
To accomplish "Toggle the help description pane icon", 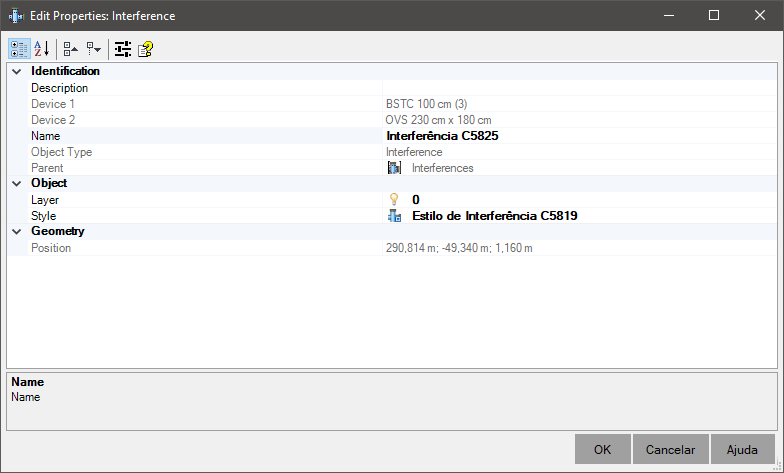I will (x=146, y=49).
